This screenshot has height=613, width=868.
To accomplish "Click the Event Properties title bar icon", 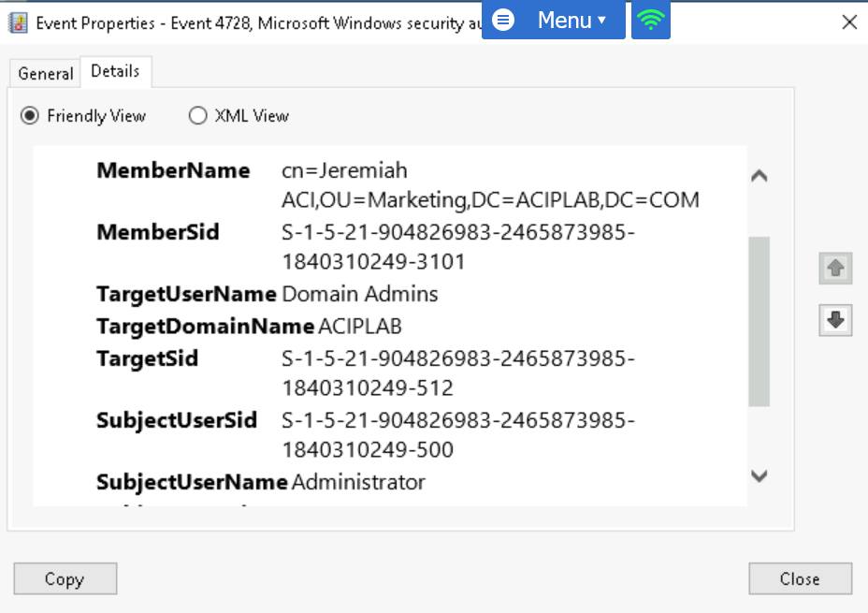I will pos(16,22).
